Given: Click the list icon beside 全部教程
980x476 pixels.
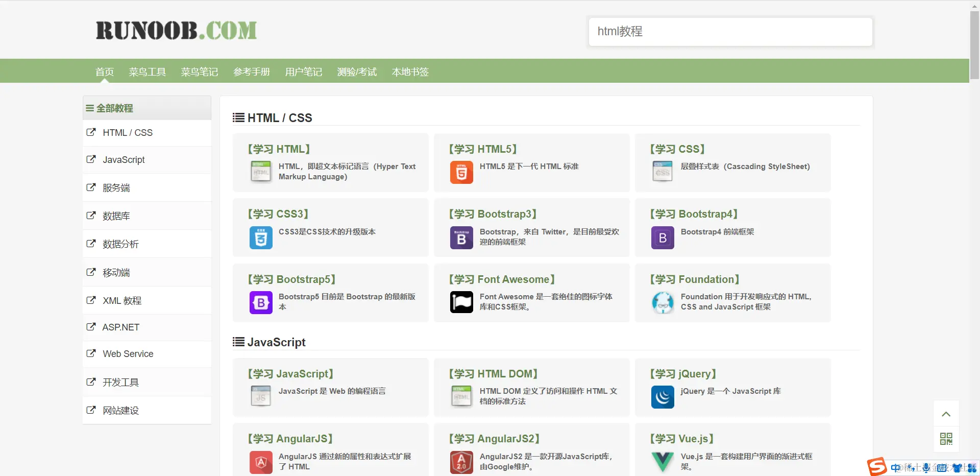Looking at the screenshot, I should pos(90,108).
